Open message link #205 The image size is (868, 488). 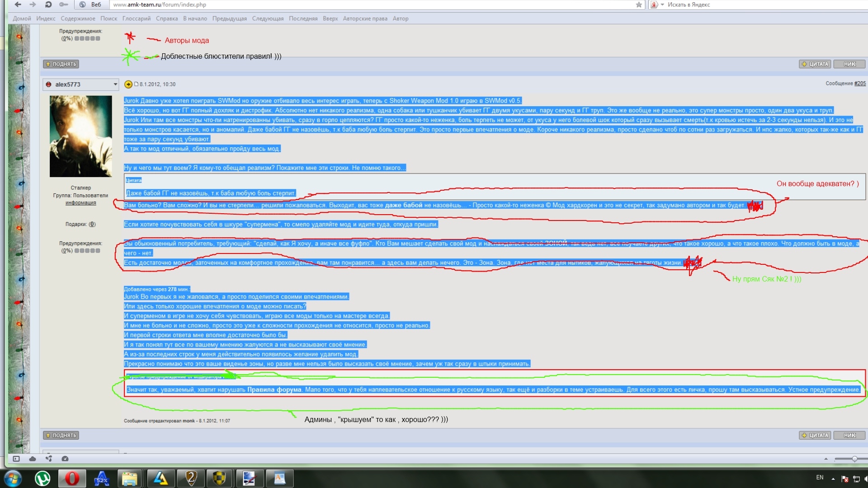860,83
